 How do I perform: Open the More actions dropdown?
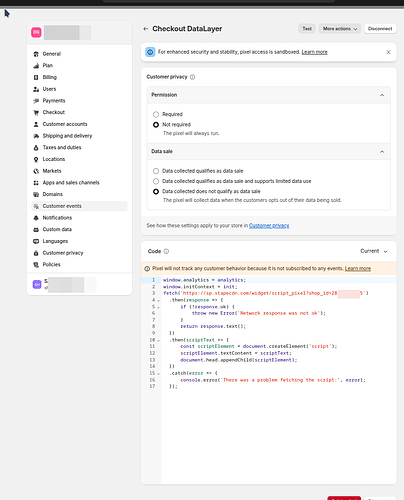coord(340,29)
